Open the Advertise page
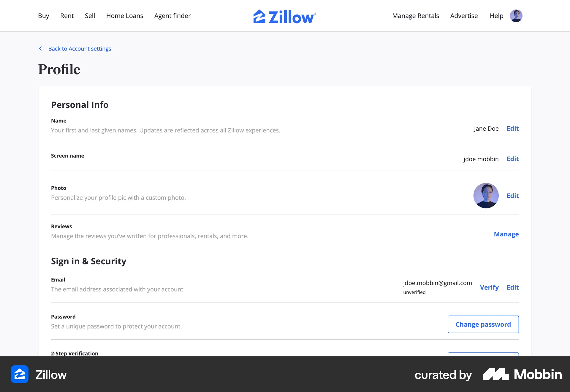The image size is (570, 392). (464, 16)
